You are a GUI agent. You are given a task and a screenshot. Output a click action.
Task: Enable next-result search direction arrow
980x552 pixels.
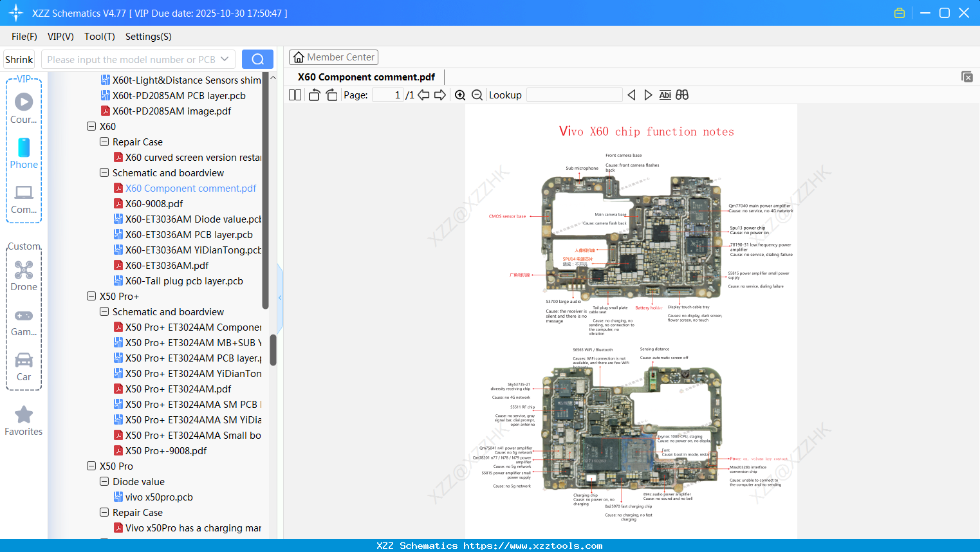click(648, 95)
